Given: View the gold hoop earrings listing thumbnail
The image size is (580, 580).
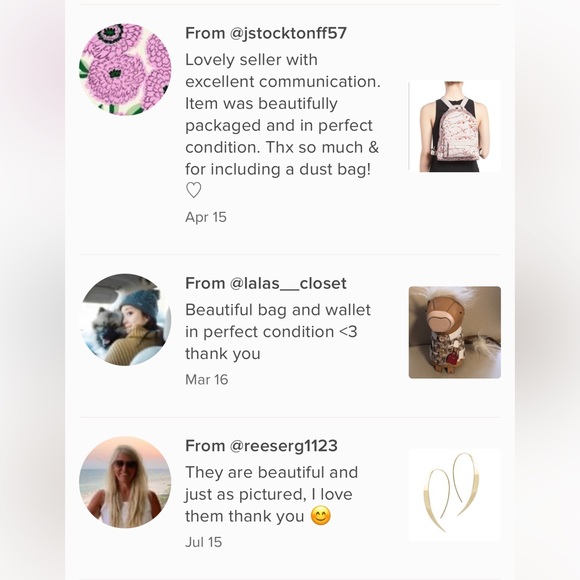Looking at the screenshot, I should (455, 495).
